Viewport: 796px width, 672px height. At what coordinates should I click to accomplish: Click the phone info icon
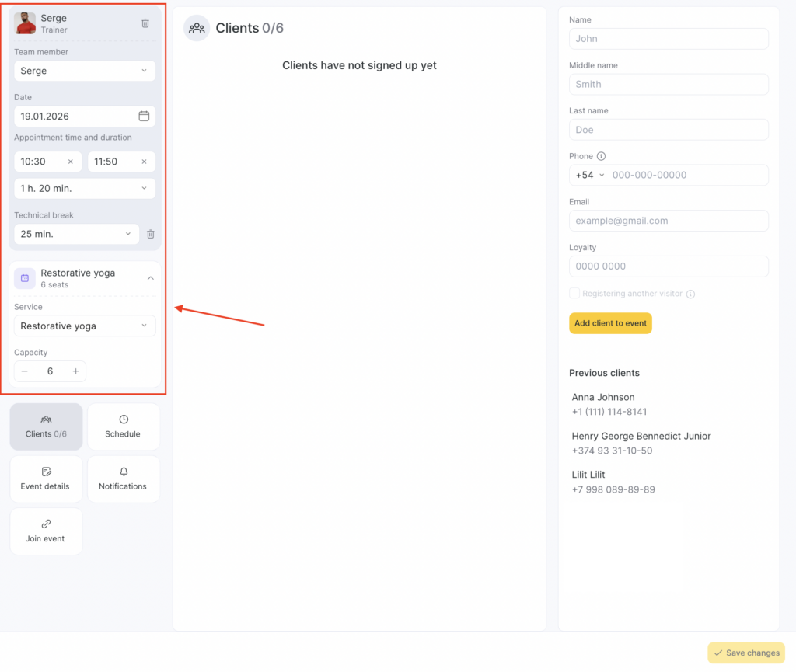pos(601,156)
